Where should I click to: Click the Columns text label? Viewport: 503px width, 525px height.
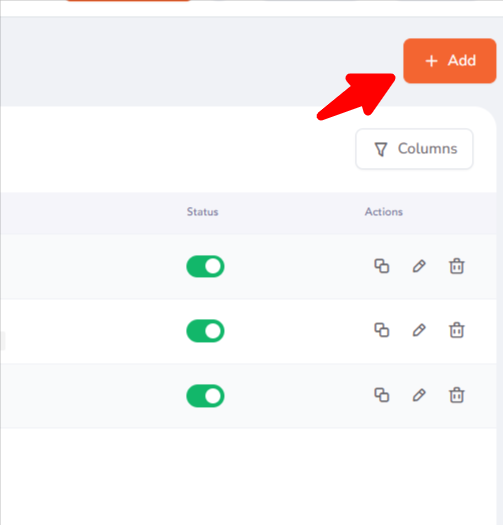click(x=427, y=149)
